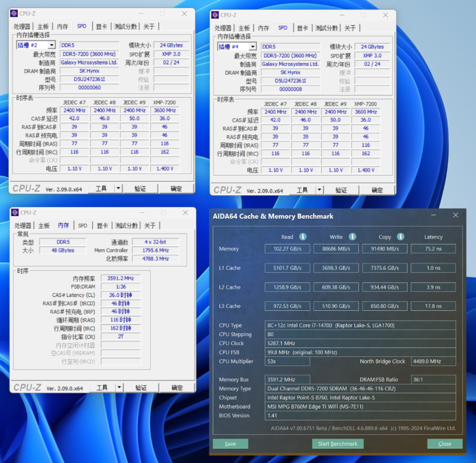Open 显卡 tab in slot #2 window
The image size is (476, 463).
coord(101,27)
